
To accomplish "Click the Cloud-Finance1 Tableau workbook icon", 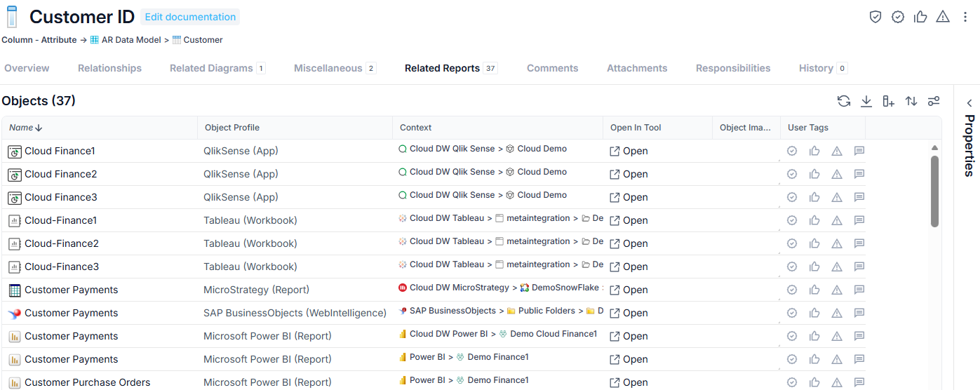I will [x=15, y=221].
